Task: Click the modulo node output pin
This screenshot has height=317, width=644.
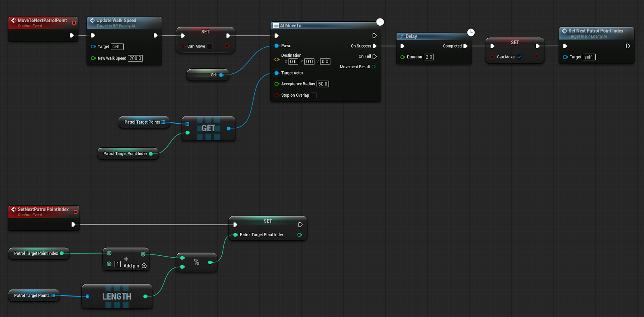Action: click(x=210, y=262)
